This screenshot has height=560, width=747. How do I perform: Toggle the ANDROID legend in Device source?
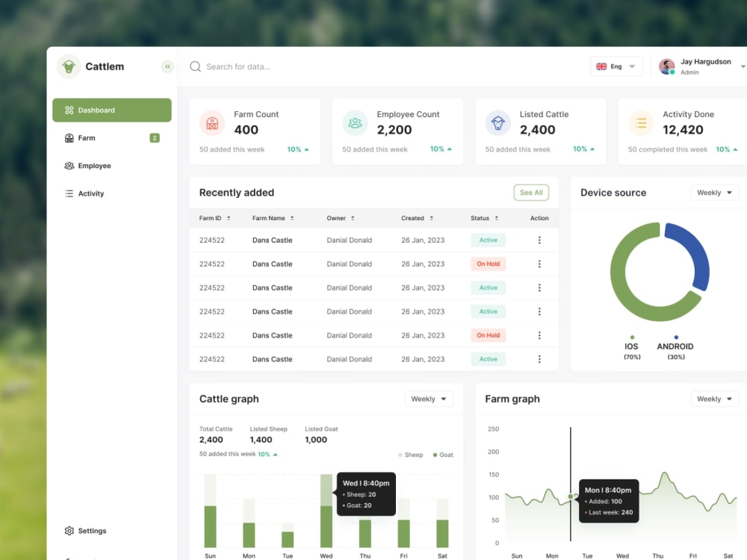pos(675,348)
